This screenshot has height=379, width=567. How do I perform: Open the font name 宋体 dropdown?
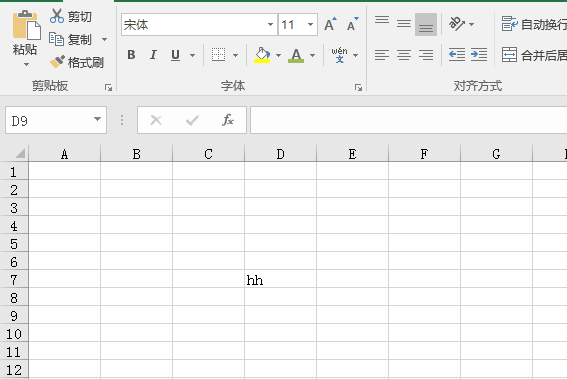tap(270, 25)
